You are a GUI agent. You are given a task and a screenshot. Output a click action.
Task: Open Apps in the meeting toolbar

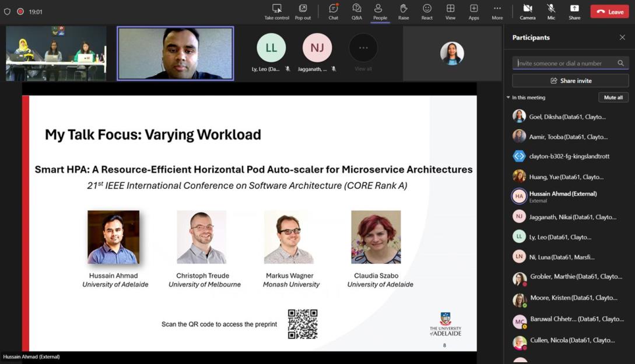pyautogui.click(x=474, y=12)
